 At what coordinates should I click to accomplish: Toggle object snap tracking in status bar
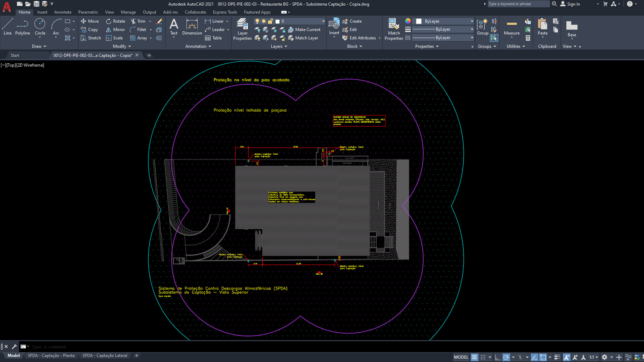pos(534,357)
